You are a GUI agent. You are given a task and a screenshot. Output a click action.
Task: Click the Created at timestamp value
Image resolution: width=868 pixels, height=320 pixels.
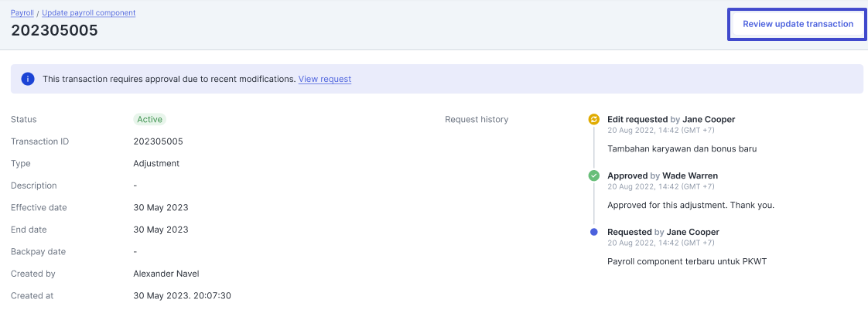[183, 296]
